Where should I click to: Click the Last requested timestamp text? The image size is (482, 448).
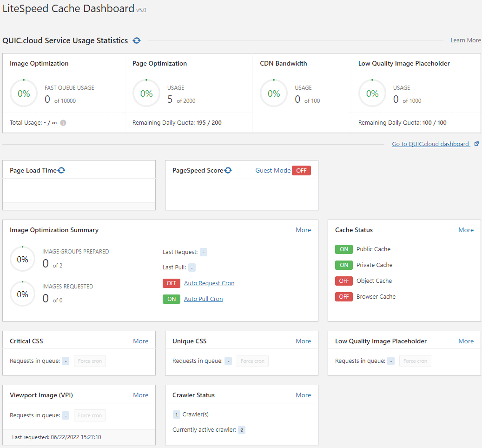(x=57, y=437)
